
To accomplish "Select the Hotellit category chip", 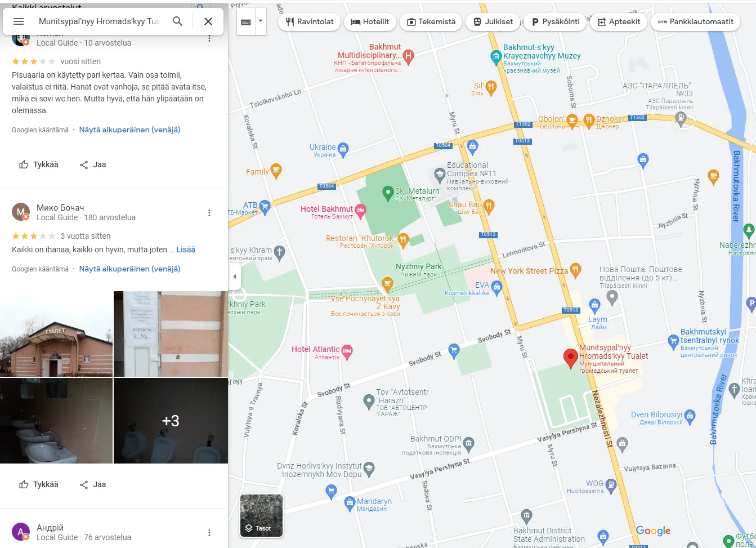I will pos(370,22).
